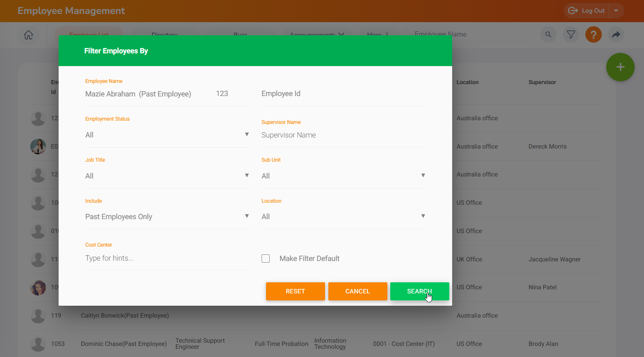Viewport: 644px width, 357px height.
Task: Click the CANCEL button
Action: (x=357, y=291)
